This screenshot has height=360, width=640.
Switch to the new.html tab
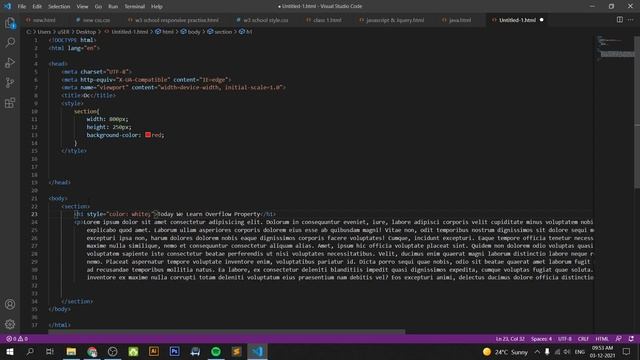(x=44, y=20)
